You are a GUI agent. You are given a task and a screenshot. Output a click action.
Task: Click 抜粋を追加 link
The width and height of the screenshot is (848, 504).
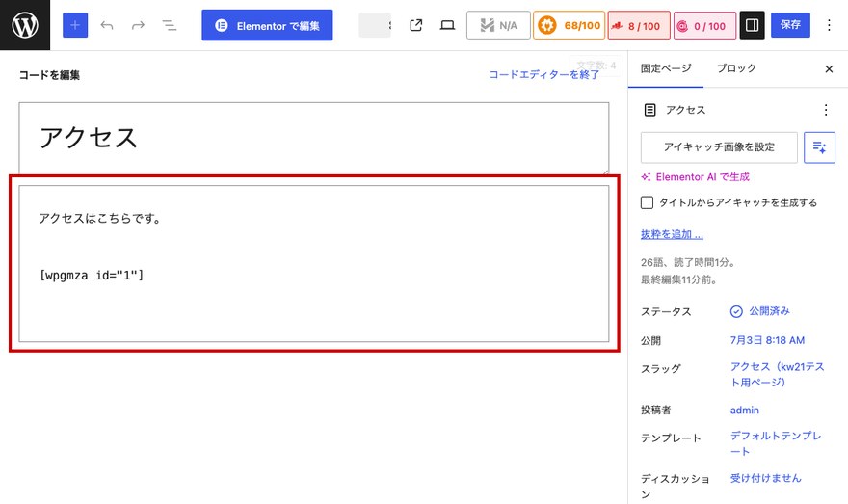pyautogui.click(x=672, y=234)
